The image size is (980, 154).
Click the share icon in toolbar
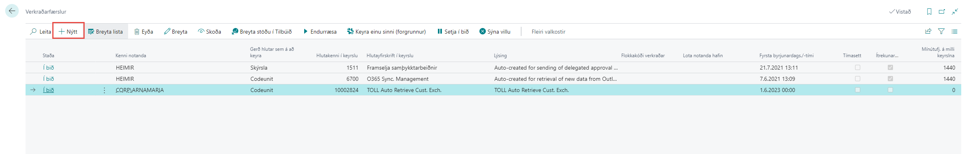(928, 31)
